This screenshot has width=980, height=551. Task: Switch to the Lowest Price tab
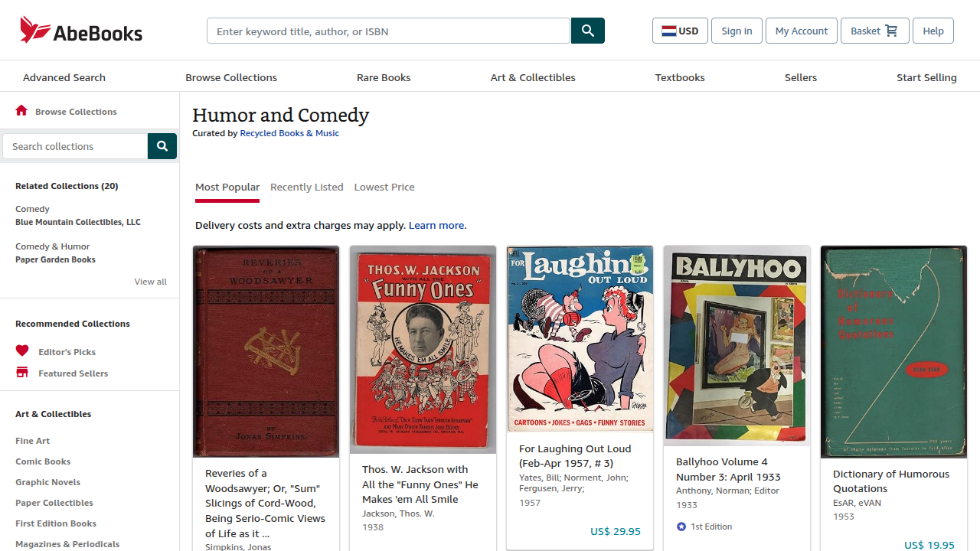(384, 187)
